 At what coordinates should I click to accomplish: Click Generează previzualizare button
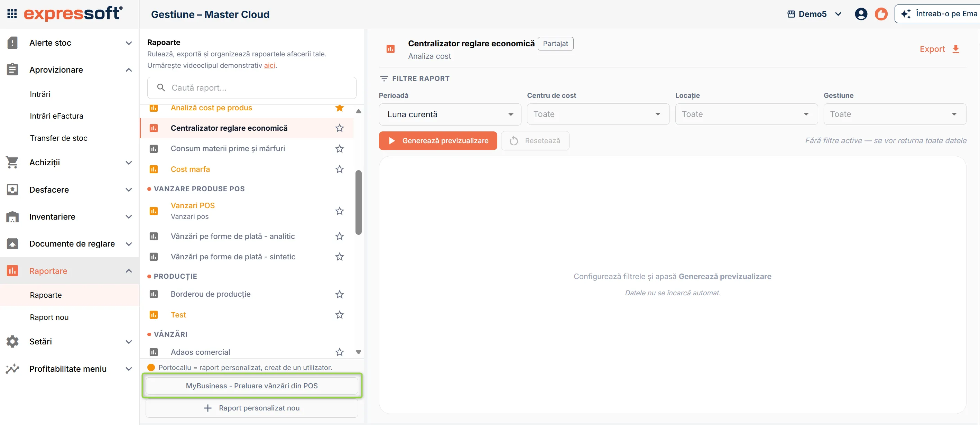point(438,141)
